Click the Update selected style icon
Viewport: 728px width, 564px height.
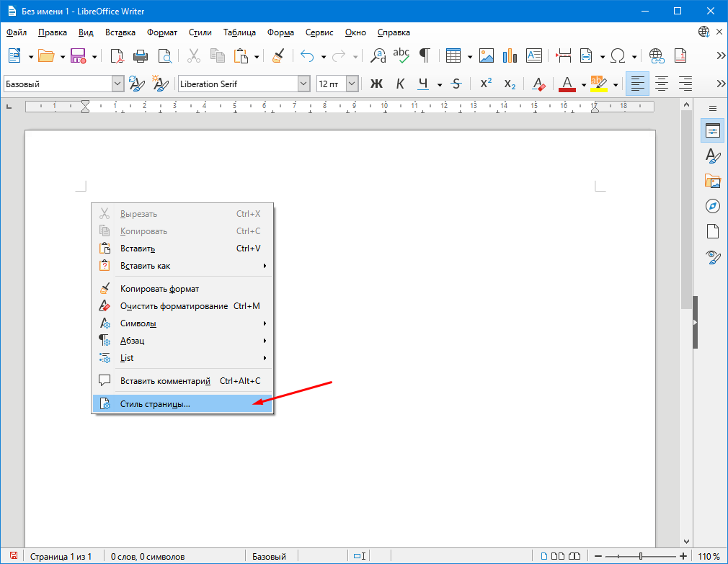pos(136,84)
